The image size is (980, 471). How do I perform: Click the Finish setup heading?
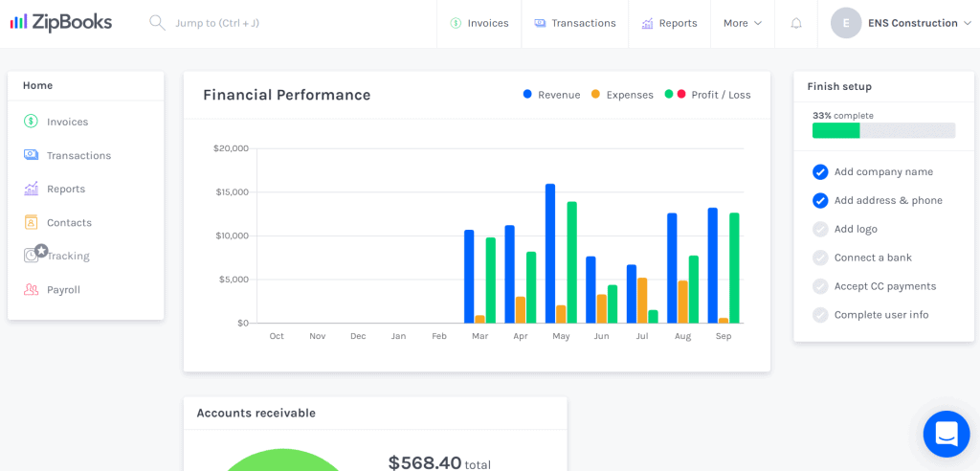coord(839,86)
